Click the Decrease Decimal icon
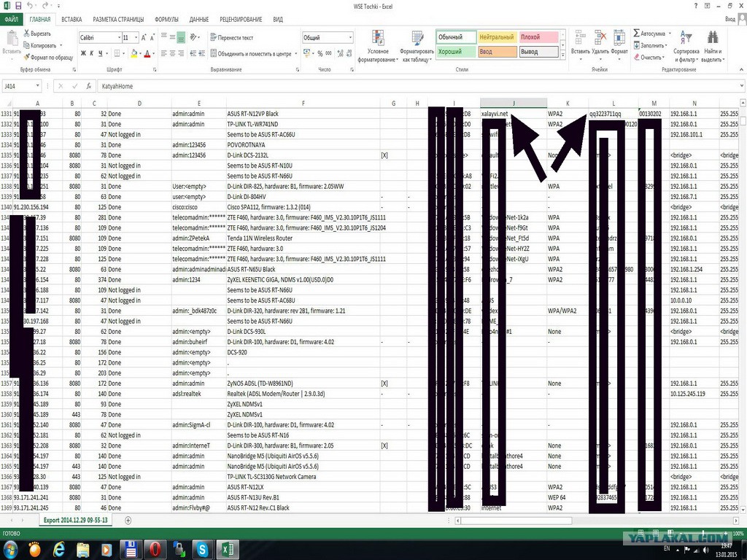 click(x=349, y=53)
